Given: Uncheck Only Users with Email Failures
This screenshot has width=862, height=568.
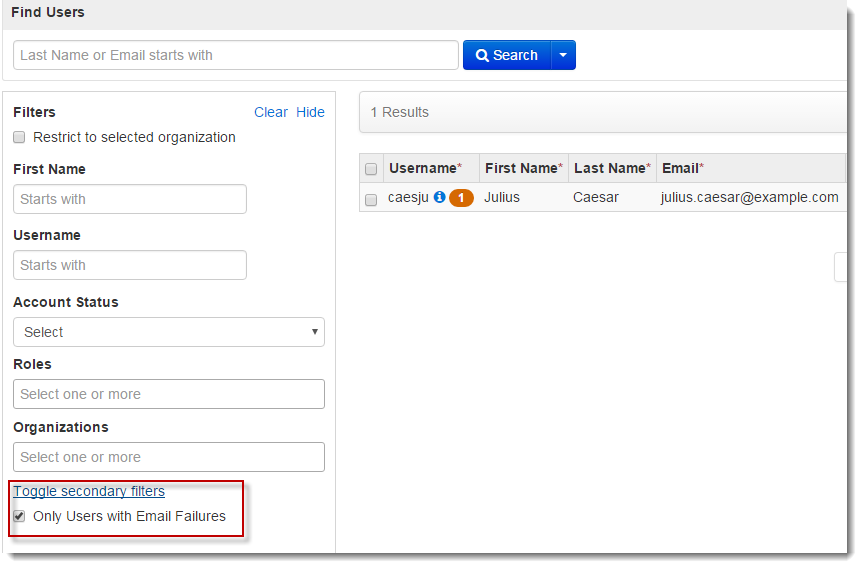Looking at the screenshot, I should point(19,517).
